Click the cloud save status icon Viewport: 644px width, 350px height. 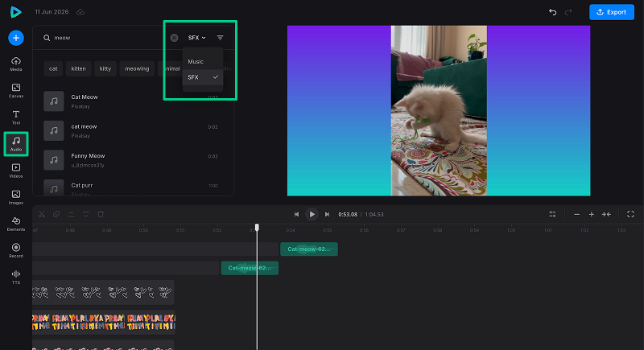(x=80, y=12)
